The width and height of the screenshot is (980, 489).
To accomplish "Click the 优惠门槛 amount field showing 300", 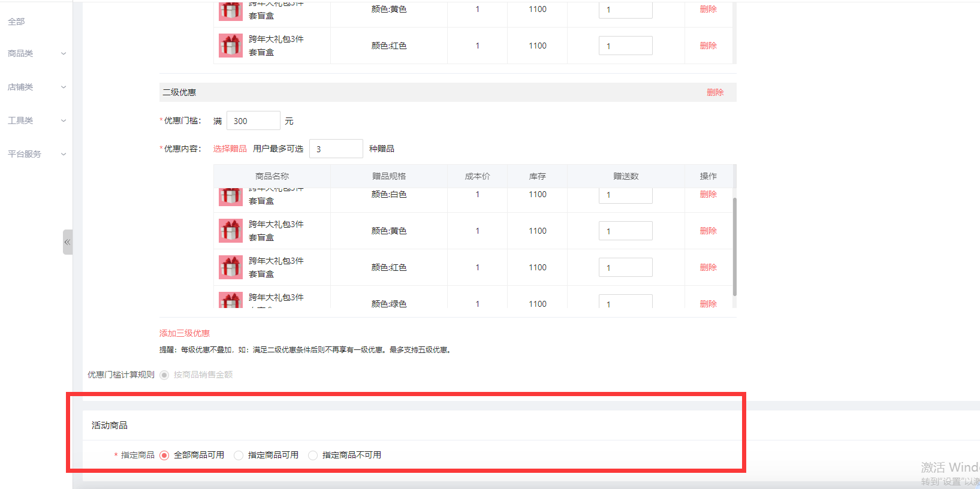I will click(253, 121).
